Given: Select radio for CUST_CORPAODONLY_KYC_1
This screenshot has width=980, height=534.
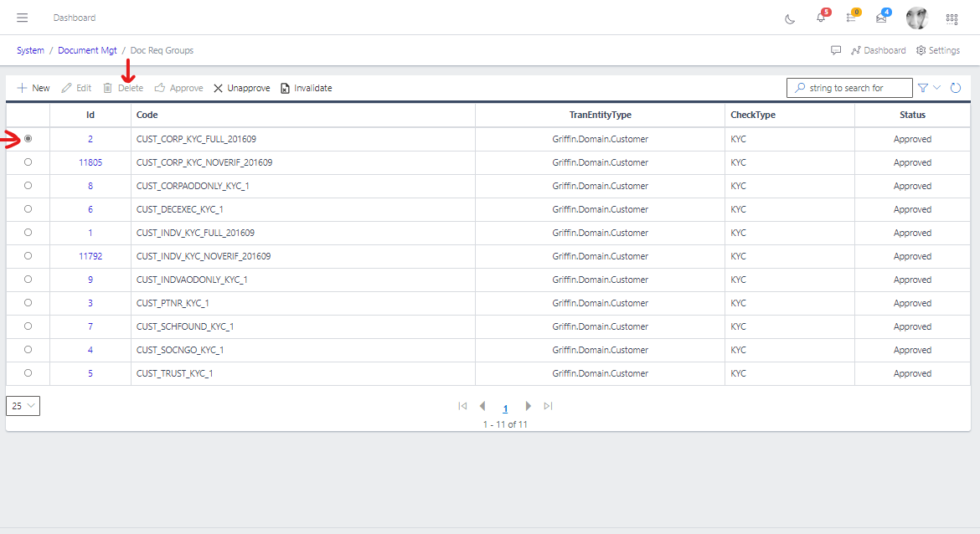Looking at the screenshot, I should (28, 186).
